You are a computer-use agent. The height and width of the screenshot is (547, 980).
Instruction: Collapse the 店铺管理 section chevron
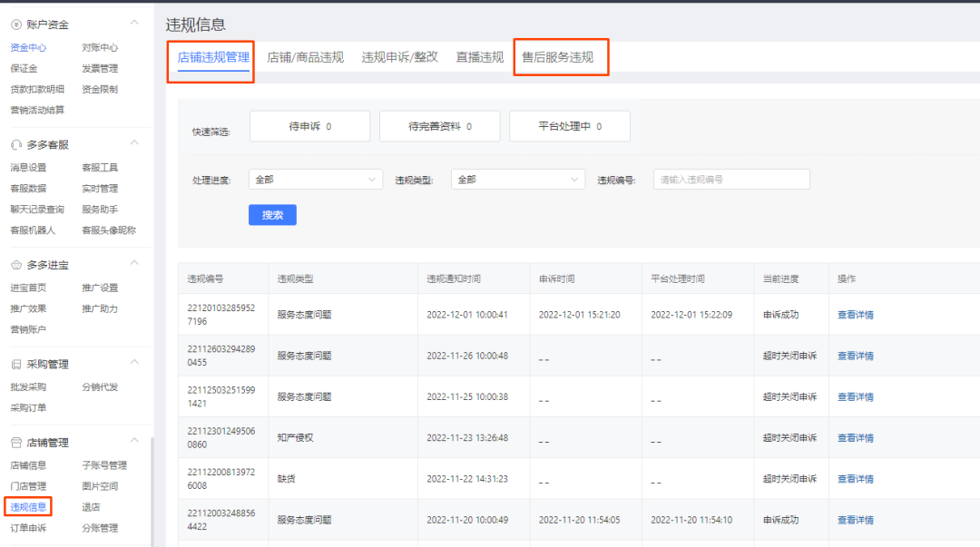pos(134,441)
